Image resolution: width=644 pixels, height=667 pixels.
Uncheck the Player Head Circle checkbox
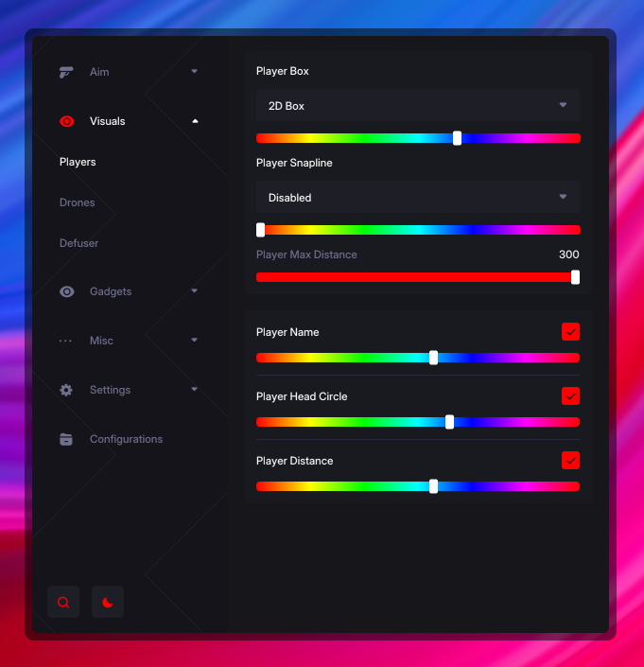coord(570,396)
